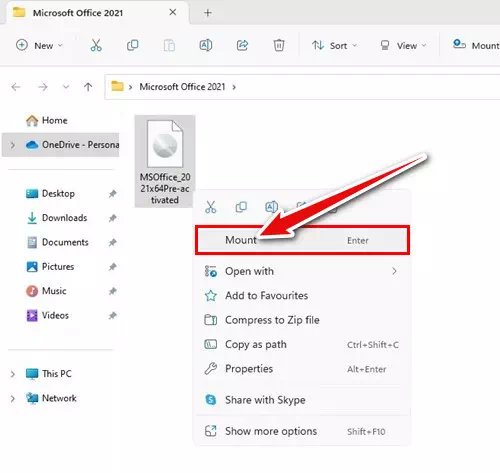Choose Show more options
Image resolution: width=500 pixels, height=473 pixels.
(x=302, y=431)
